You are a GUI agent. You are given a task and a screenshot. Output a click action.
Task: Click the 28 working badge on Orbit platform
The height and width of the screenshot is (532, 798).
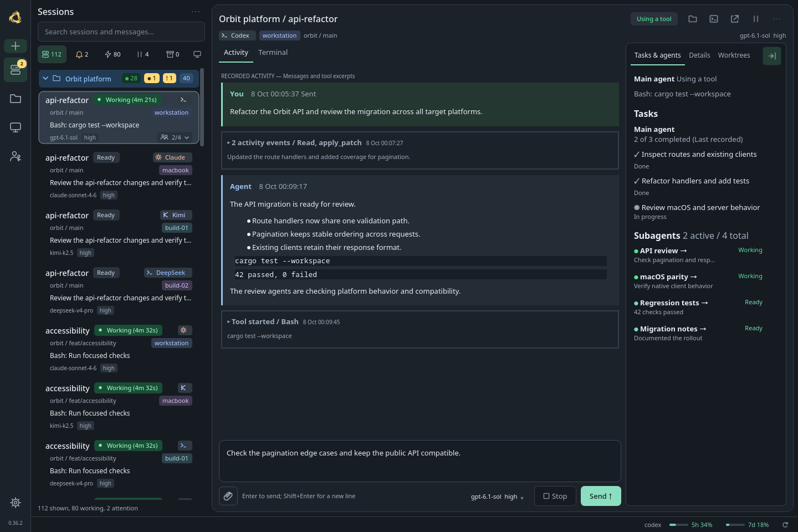(x=131, y=78)
